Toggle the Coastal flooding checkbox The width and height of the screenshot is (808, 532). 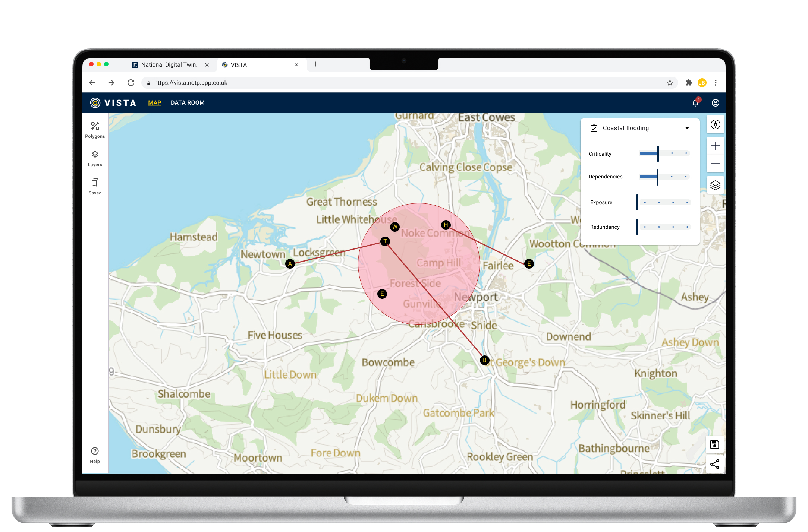tap(594, 128)
